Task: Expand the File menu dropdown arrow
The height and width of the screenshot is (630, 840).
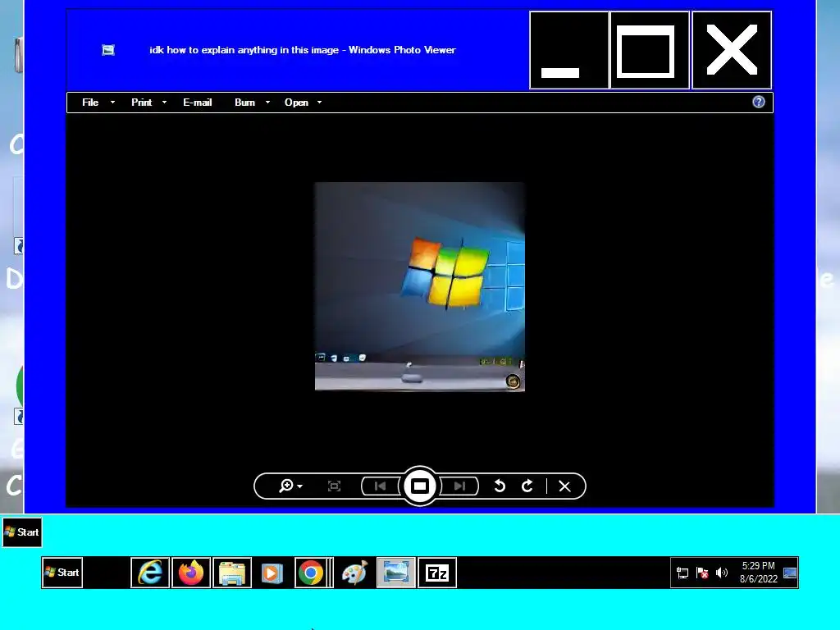Action: coord(112,103)
